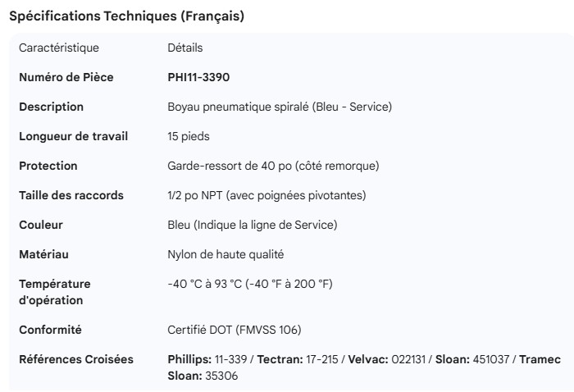Click the "Température d'opération" label
574x392 pixels.
point(55,292)
